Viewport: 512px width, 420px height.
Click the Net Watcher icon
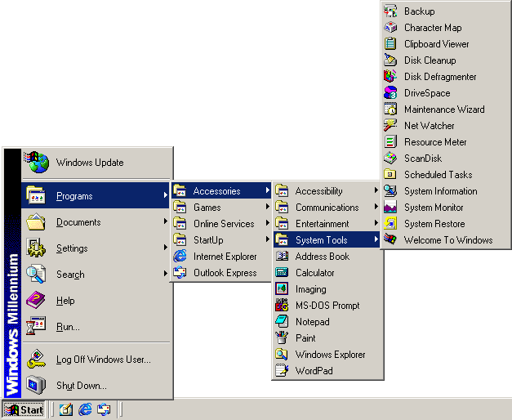click(390, 126)
